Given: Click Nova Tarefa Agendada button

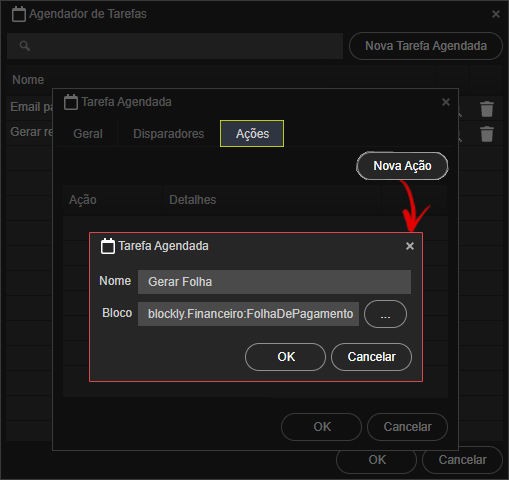Looking at the screenshot, I should click(x=426, y=46).
